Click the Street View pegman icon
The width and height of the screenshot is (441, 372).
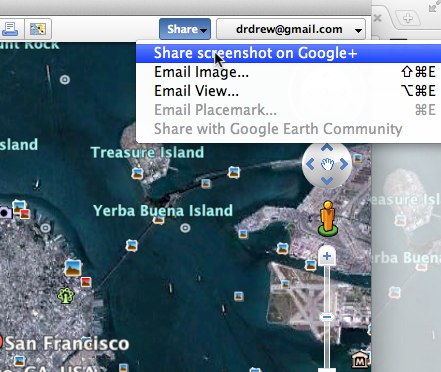pyautogui.click(x=328, y=218)
